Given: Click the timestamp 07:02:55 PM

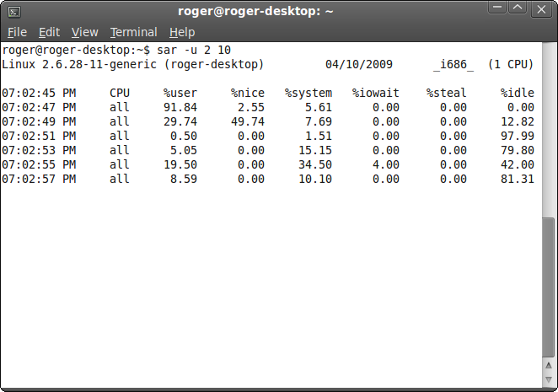Looking at the screenshot, I should 39,164.
